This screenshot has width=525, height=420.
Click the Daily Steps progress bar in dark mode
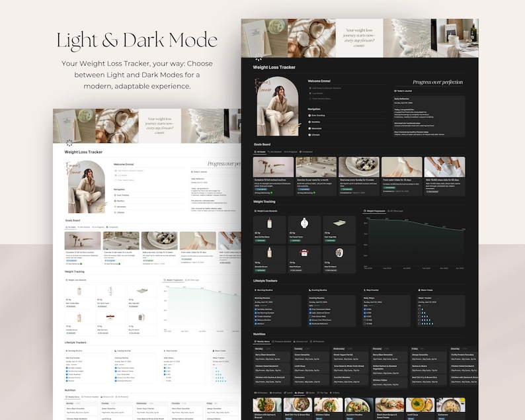click(x=372, y=306)
